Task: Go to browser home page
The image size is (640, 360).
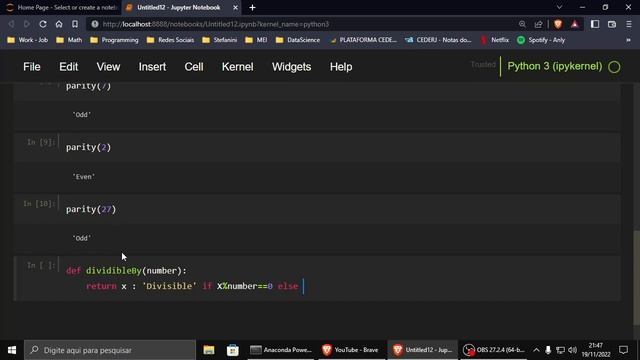Action: tap(59, 24)
